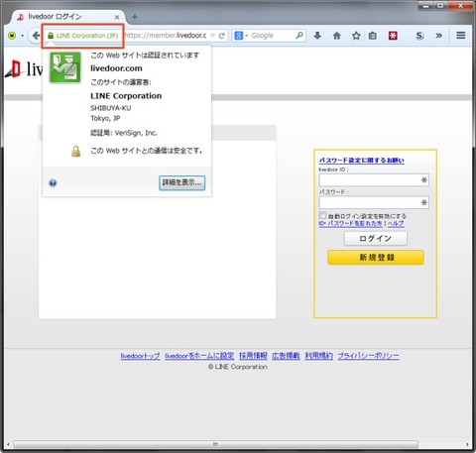This screenshot has width=476, height=453.
Task: Reload the page with refresh icon
Action: pos(222,36)
